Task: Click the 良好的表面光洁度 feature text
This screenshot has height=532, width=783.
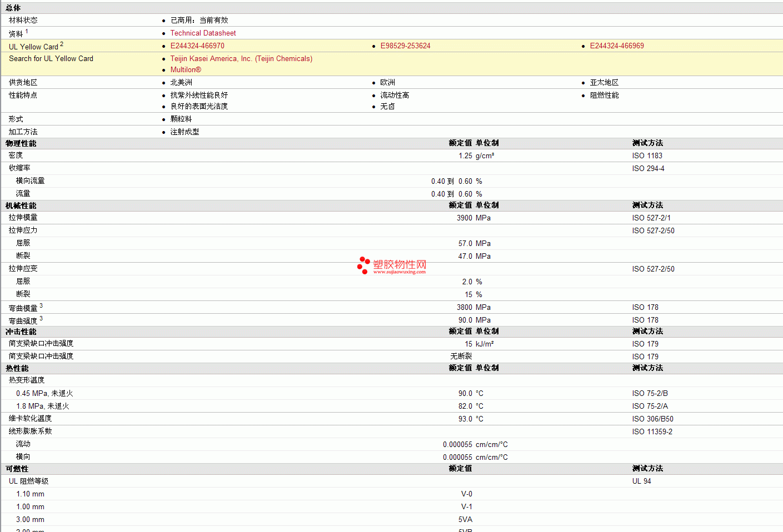Action: click(x=199, y=107)
